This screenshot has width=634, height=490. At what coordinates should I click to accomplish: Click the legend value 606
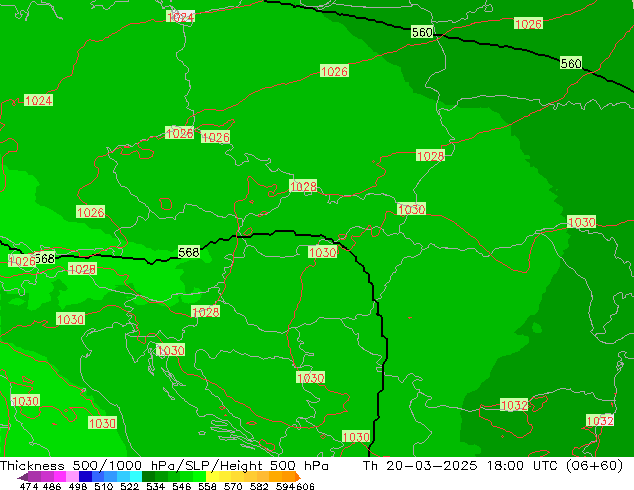pos(305,486)
